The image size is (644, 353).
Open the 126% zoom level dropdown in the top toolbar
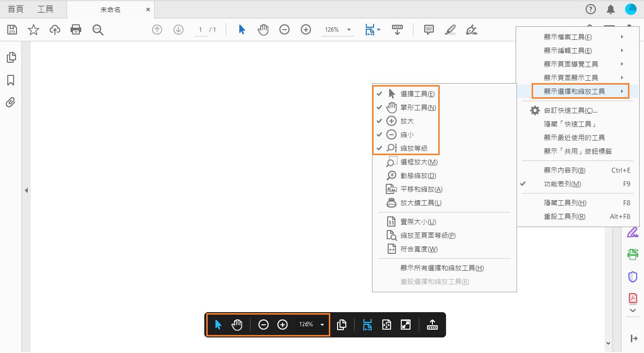pyautogui.click(x=338, y=30)
